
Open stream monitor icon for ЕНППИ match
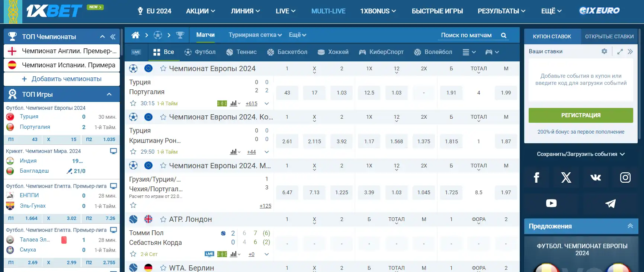point(113,186)
